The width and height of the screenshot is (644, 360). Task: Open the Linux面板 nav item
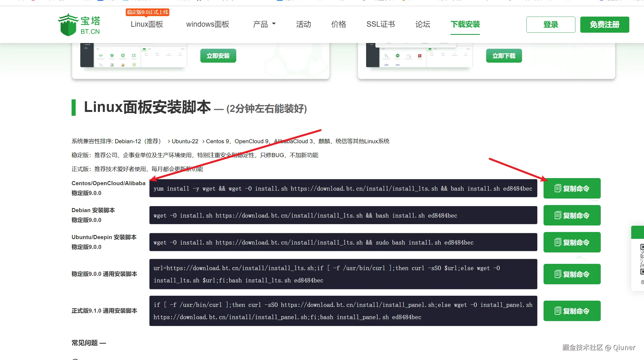[x=147, y=24]
